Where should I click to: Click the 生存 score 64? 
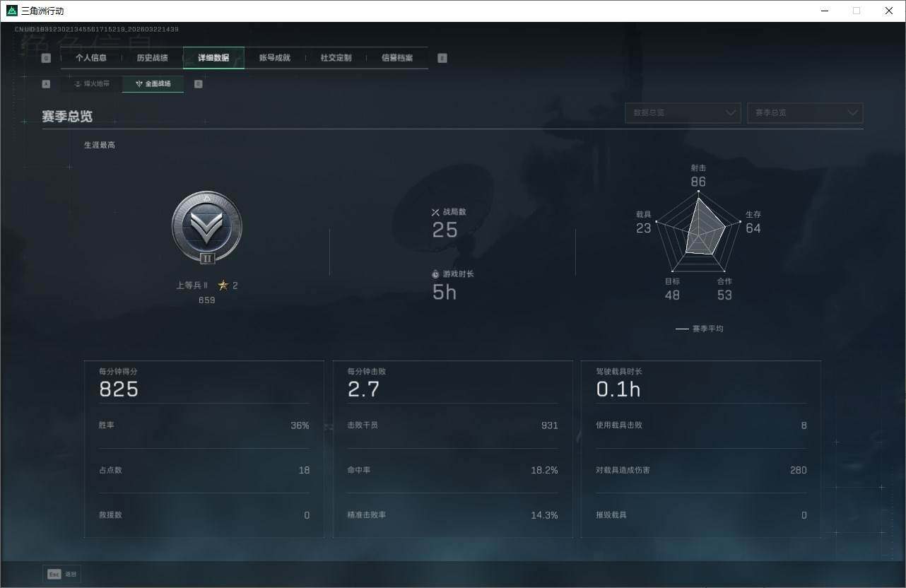point(753,228)
